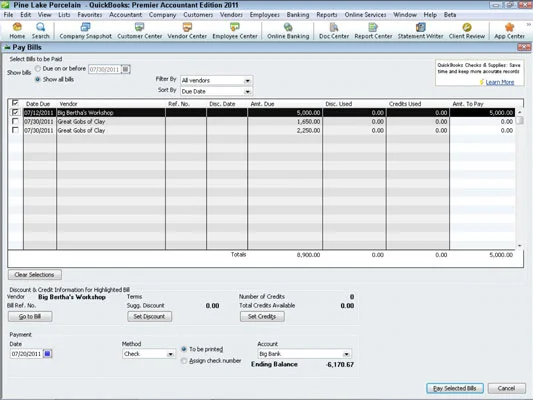The image size is (533, 400).
Task: Open the Report Center icon
Action: tap(373, 30)
